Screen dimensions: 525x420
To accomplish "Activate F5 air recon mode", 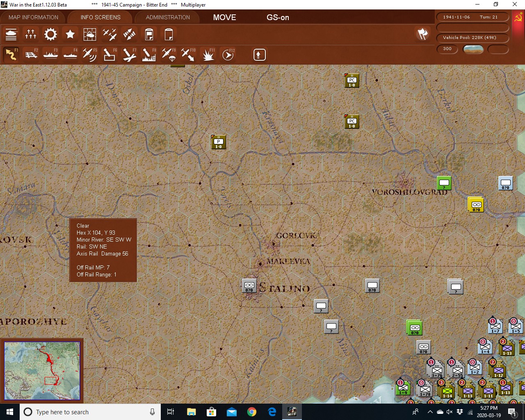I will click(90, 55).
